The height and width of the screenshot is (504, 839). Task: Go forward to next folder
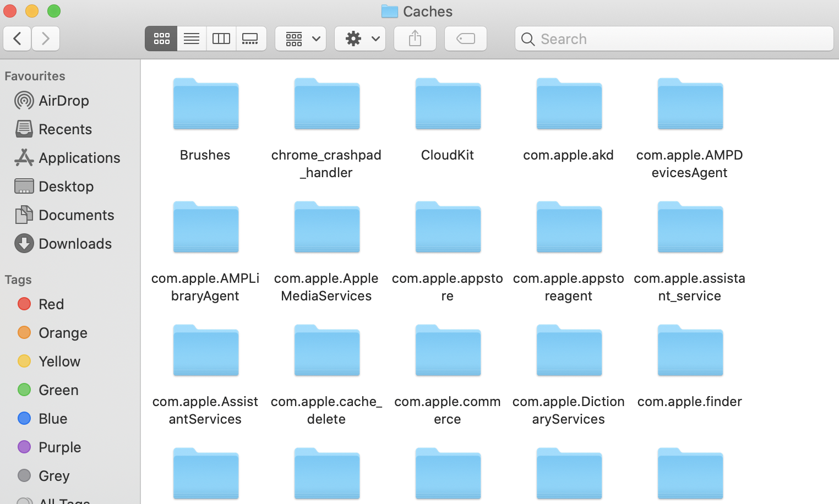coord(46,39)
